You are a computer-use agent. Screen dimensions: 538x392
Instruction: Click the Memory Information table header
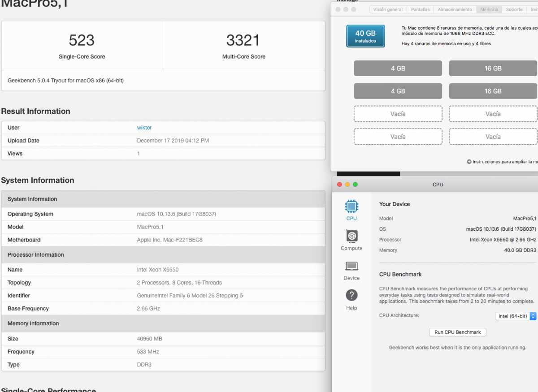coord(163,323)
